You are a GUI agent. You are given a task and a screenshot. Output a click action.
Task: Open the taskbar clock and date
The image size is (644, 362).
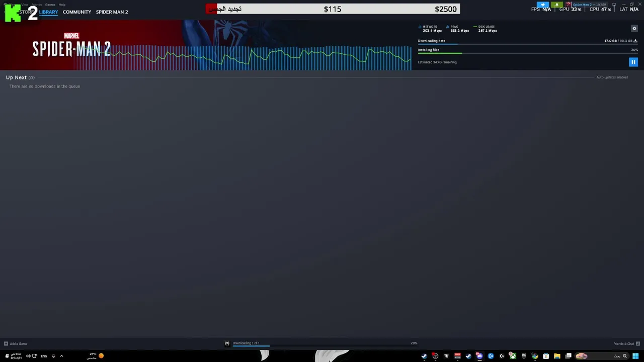16,356
